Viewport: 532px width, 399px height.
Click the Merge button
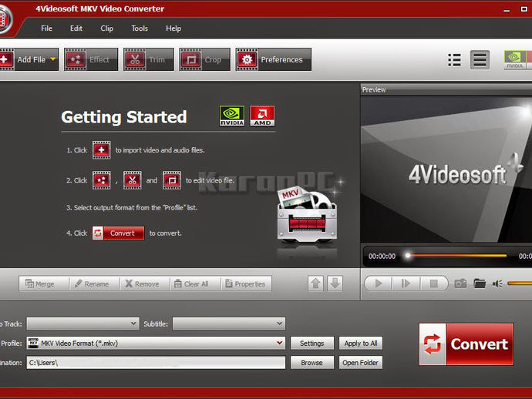[x=44, y=283]
